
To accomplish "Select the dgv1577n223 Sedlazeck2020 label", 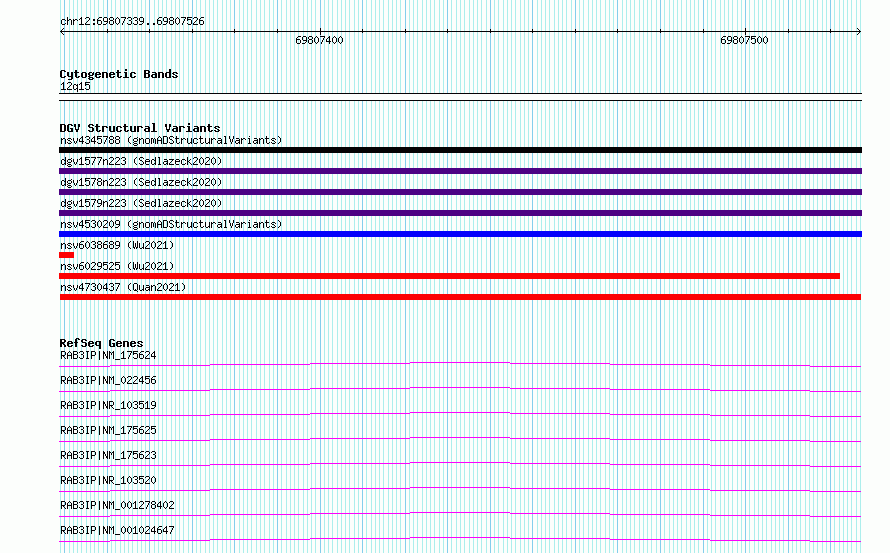I will [141, 161].
